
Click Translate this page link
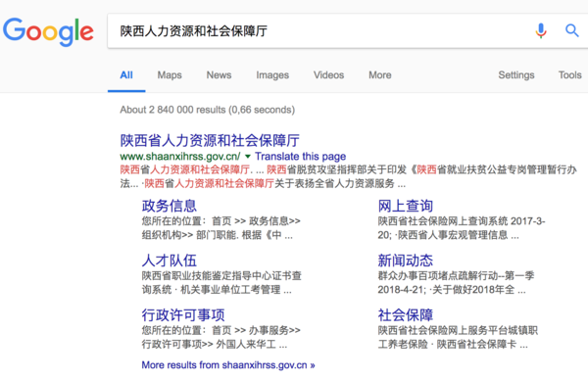pos(301,157)
